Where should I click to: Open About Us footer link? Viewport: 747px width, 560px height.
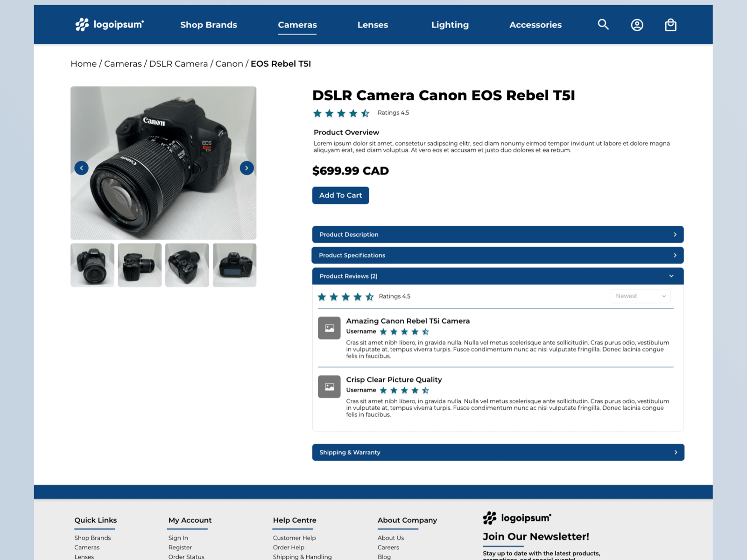click(x=391, y=538)
